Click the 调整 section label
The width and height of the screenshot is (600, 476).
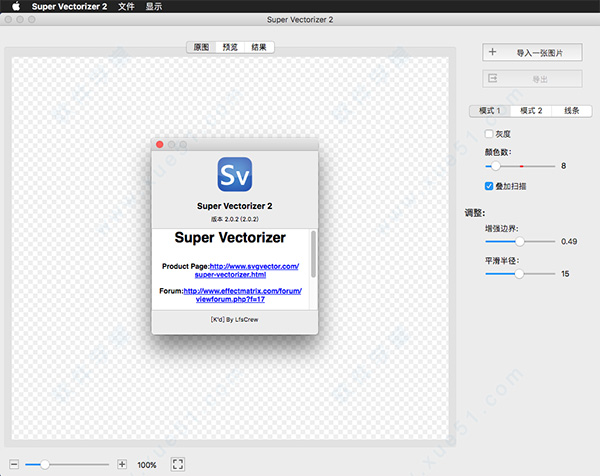click(x=475, y=213)
